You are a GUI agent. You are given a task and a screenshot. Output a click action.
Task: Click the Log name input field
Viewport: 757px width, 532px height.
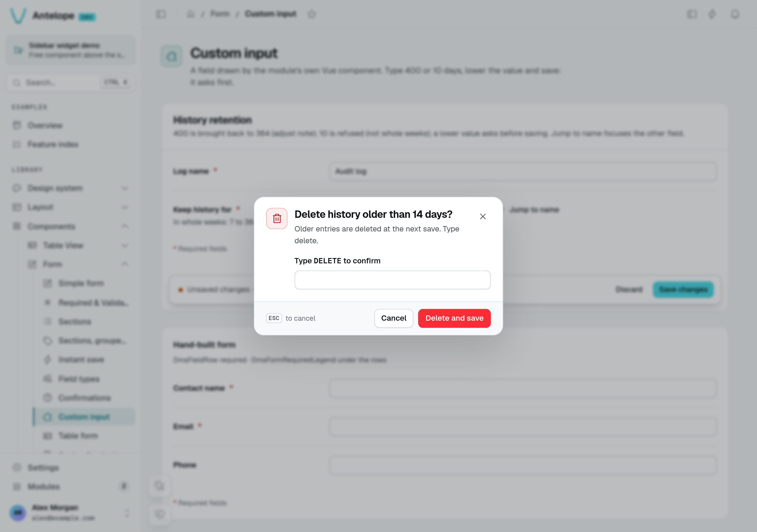pyautogui.click(x=523, y=171)
